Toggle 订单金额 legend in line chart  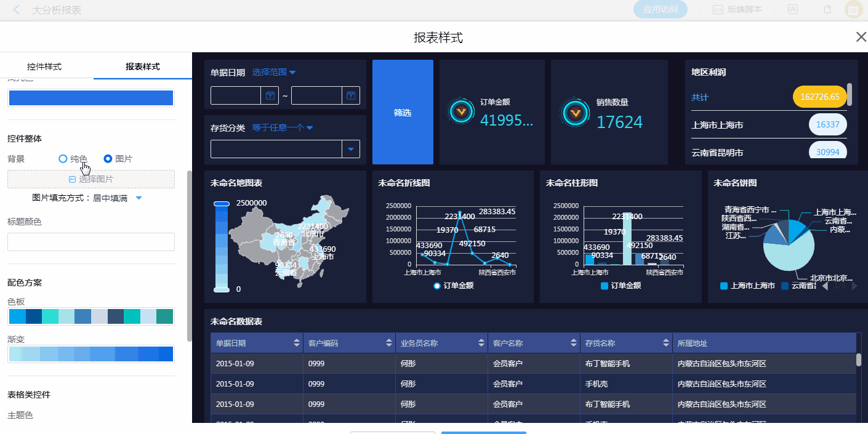coord(454,286)
